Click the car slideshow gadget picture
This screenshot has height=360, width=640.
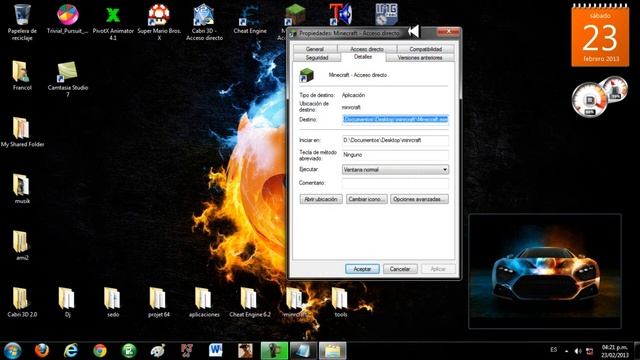(x=545, y=271)
